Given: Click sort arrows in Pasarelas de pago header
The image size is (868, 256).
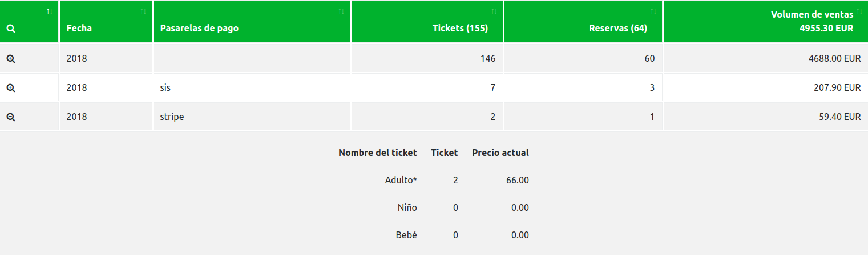Looking at the screenshot, I should tap(341, 11).
